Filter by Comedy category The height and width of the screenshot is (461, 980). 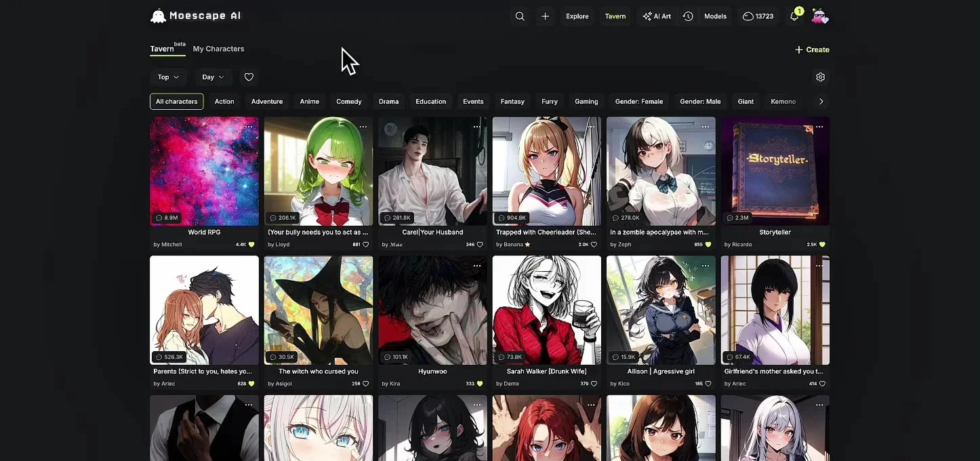(349, 102)
